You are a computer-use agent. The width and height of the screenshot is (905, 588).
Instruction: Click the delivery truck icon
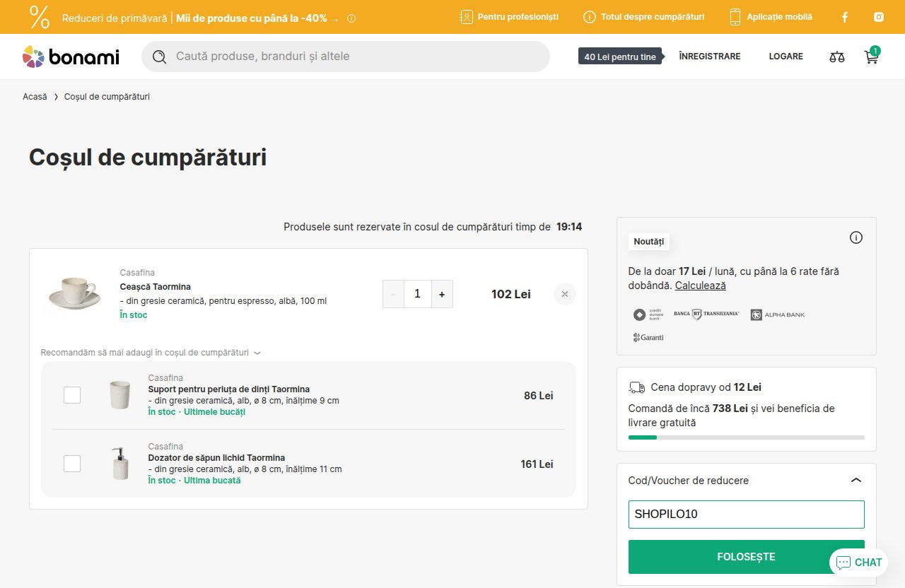coord(636,387)
